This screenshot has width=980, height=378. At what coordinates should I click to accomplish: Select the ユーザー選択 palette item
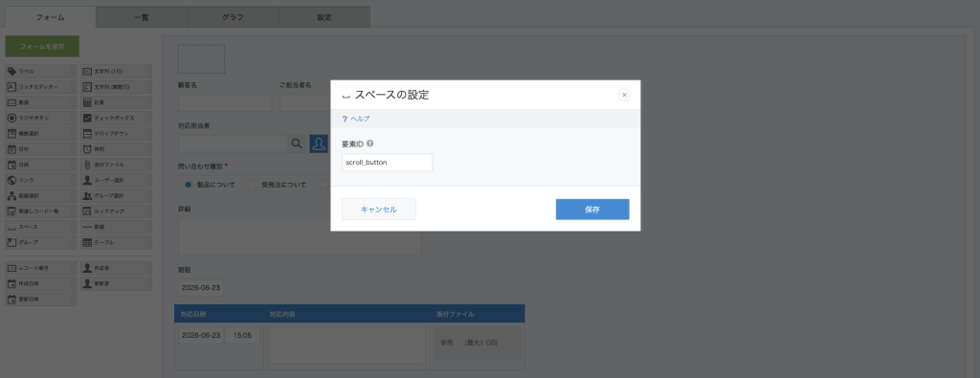tap(116, 180)
